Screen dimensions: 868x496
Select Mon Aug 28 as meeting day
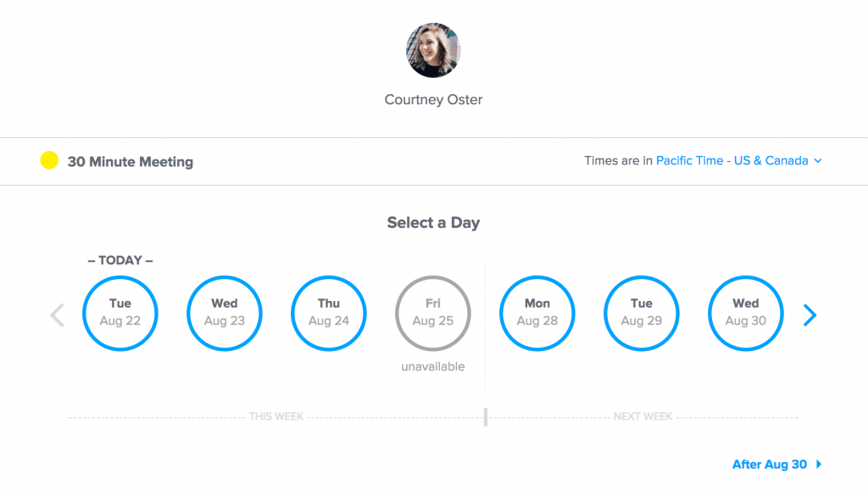click(537, 313)
